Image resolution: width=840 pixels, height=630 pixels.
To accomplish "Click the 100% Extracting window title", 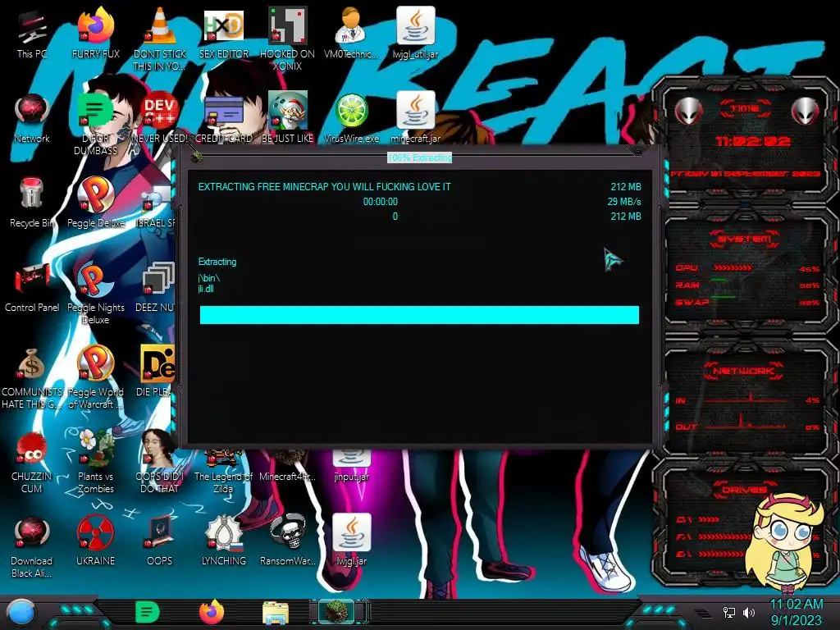I will click(420, 157).
